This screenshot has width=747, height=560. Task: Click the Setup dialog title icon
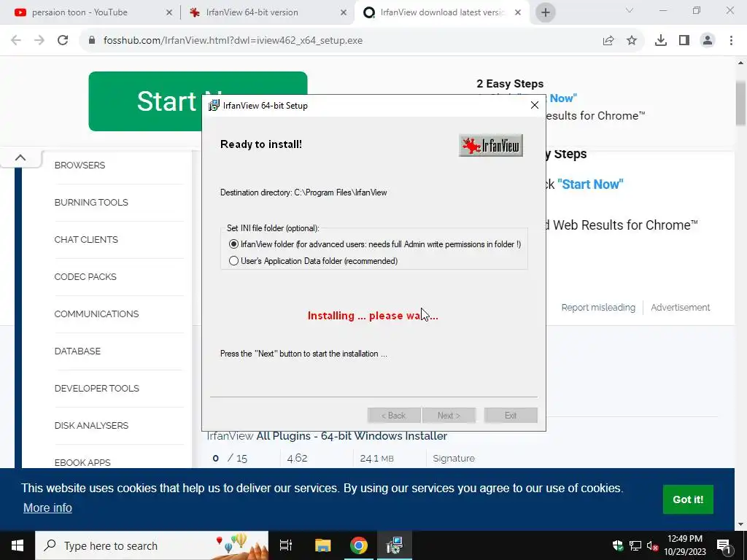tap(214, 106)
